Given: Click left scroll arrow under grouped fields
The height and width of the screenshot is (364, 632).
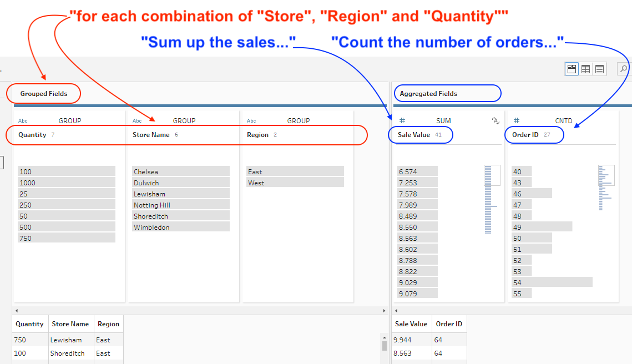Looking at the screenshot, I should (x=16, y=311).
